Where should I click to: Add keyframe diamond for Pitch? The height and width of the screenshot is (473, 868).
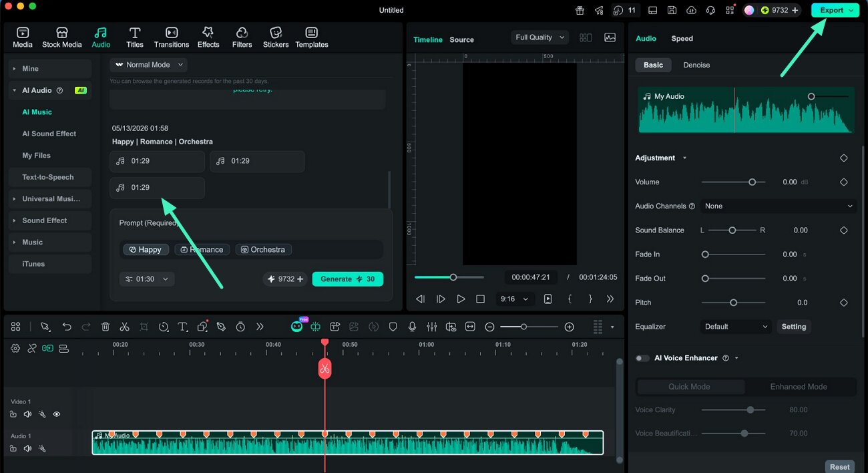point(843,303)
